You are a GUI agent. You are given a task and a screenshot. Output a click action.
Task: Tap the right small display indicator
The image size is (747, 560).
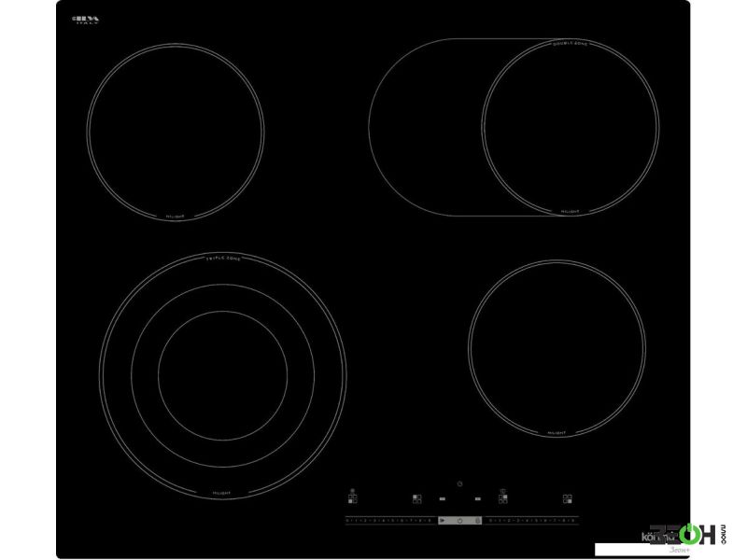pyautogui.click(x=478, y=498)
